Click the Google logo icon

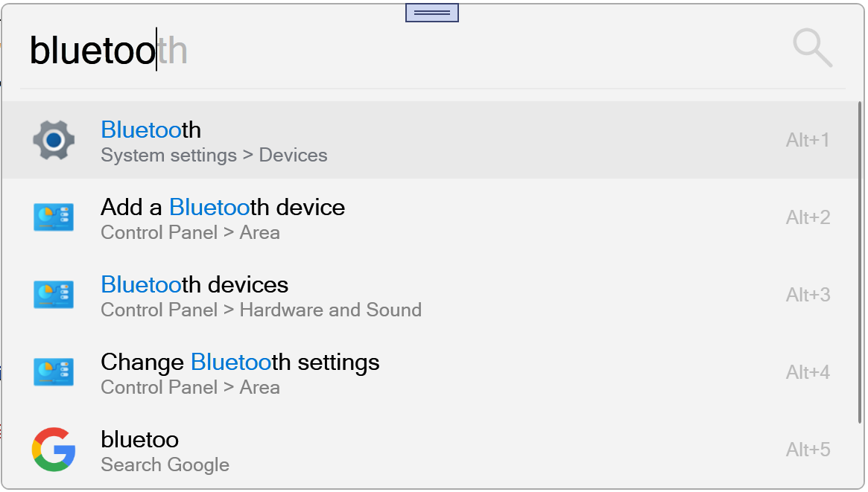pos(54,450)
